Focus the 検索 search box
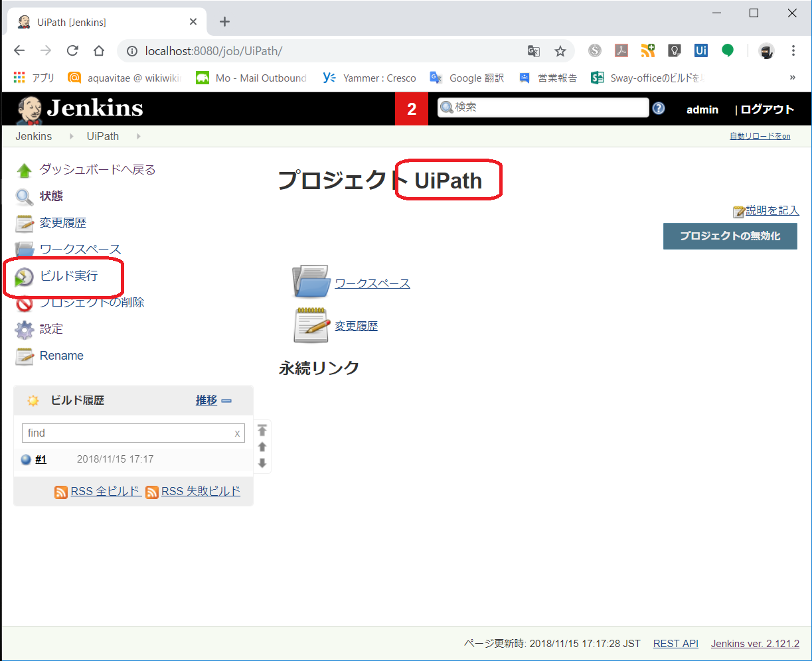Viewport: 812px width, 661px height. coord(543,108)
